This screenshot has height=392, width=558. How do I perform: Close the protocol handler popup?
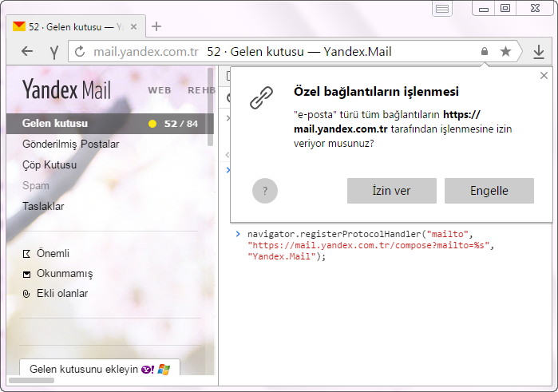(544, 76)
